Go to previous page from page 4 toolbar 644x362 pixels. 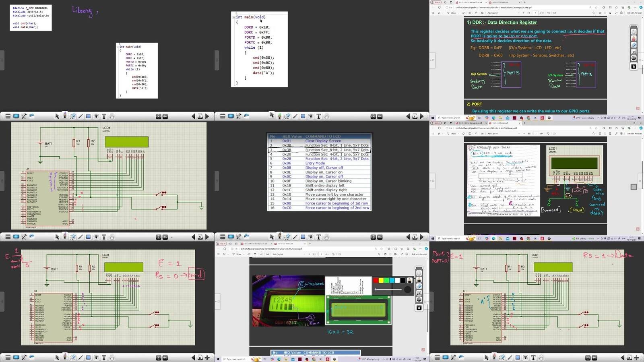[x=408, y=116]
